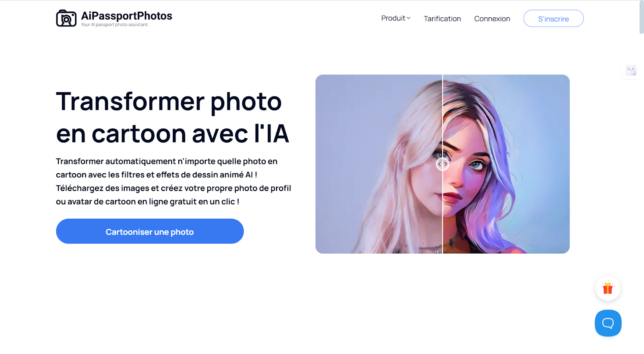The width and height of the screenshot is (644, 354).
Task: Open the gift box promotion icon
Action: point(608,288)
